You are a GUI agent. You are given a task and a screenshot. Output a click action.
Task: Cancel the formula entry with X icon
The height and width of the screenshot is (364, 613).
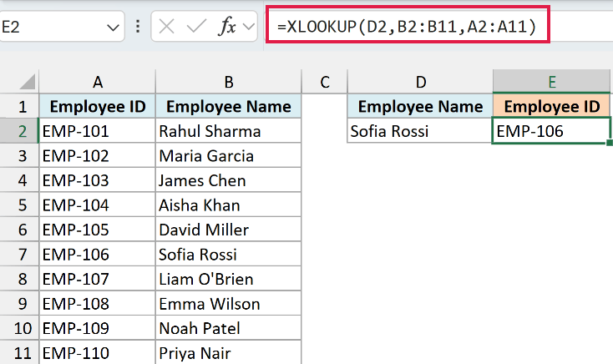(x=166, y=27)
